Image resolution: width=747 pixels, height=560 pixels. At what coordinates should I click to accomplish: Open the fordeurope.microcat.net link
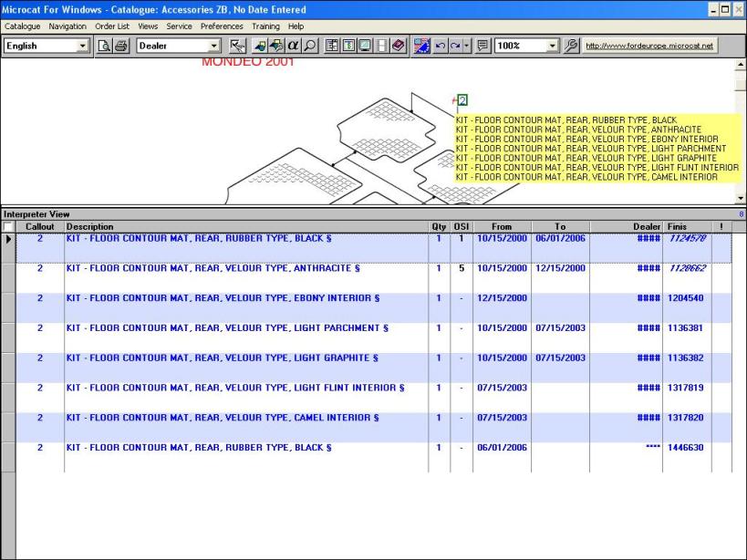coord(649,46)
